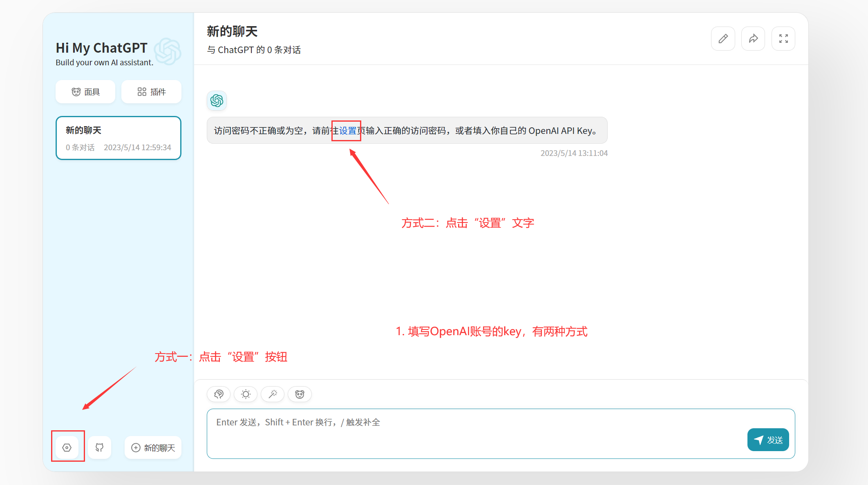Open chat settings icon above input

click(x=219, y=394)
